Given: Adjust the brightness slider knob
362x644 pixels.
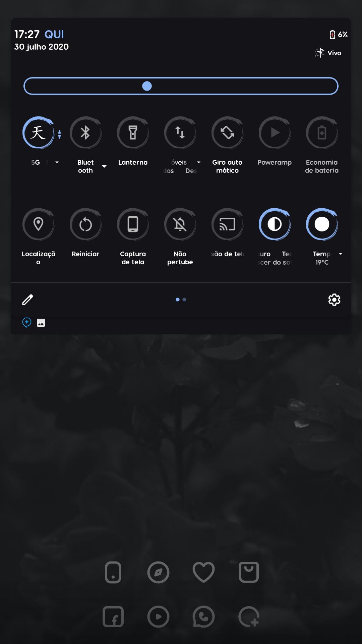Looking at the screenshot, I should [x=147, y=86].
